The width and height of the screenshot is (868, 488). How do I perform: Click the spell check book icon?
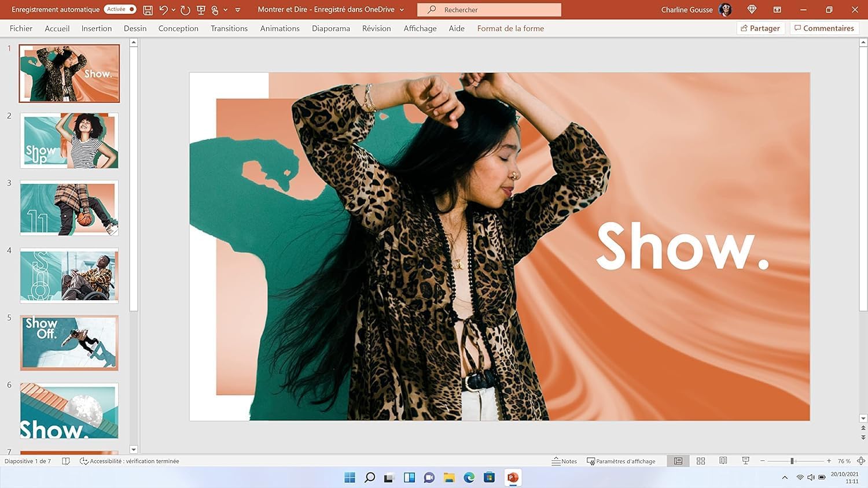[x=66, y=461]
